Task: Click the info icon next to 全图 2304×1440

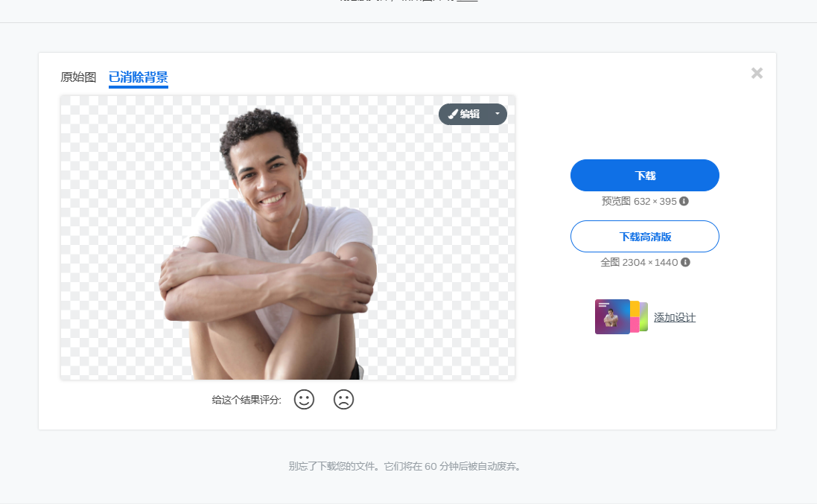Action: (686, 262)
